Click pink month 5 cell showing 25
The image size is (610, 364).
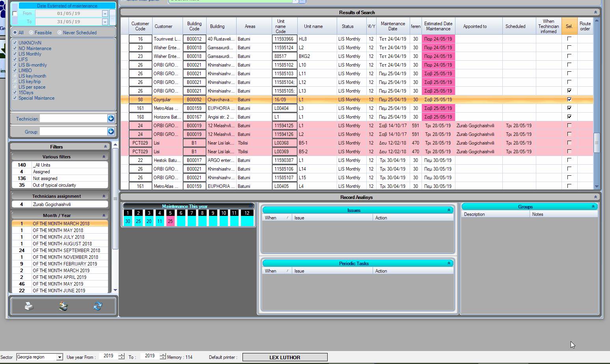[x=170, y=221]
